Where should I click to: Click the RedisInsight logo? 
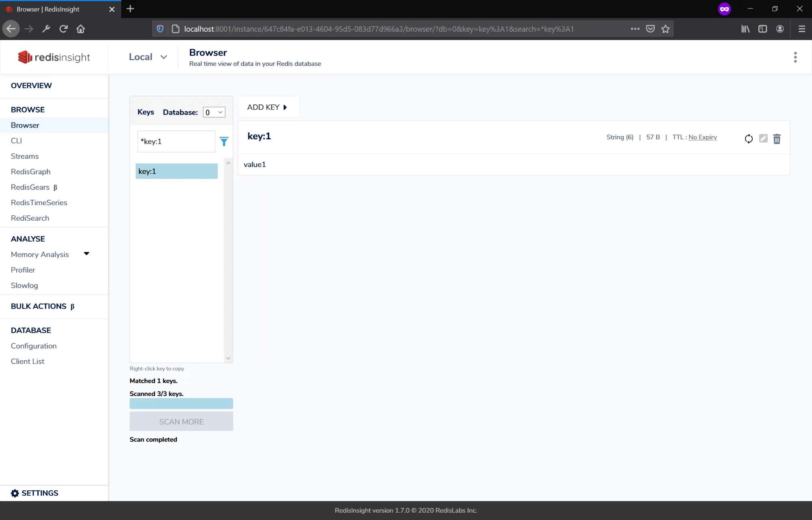(x=54, y=57)
